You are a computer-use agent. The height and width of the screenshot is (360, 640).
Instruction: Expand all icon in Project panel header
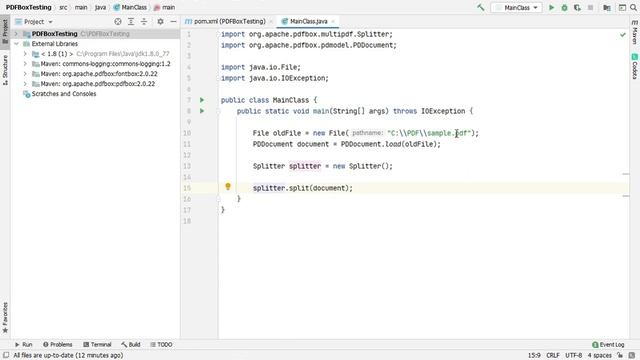pyautogui.click(x=131, y=22)
